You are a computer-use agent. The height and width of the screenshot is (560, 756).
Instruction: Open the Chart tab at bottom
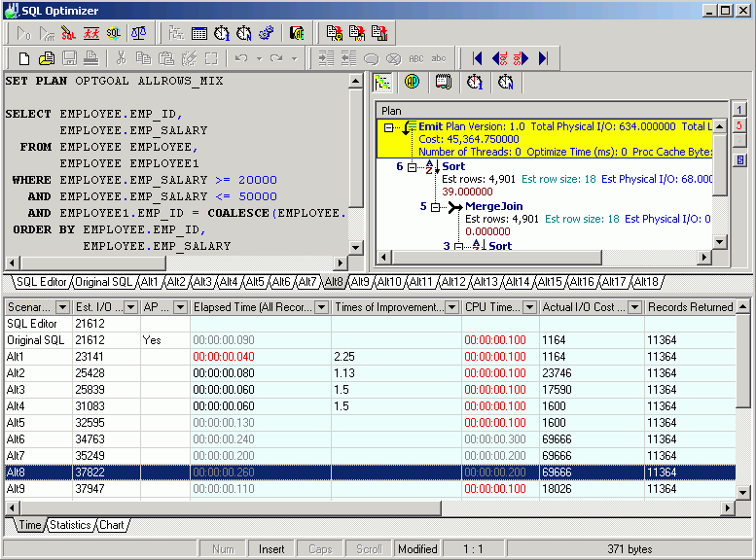pos(111,525)
